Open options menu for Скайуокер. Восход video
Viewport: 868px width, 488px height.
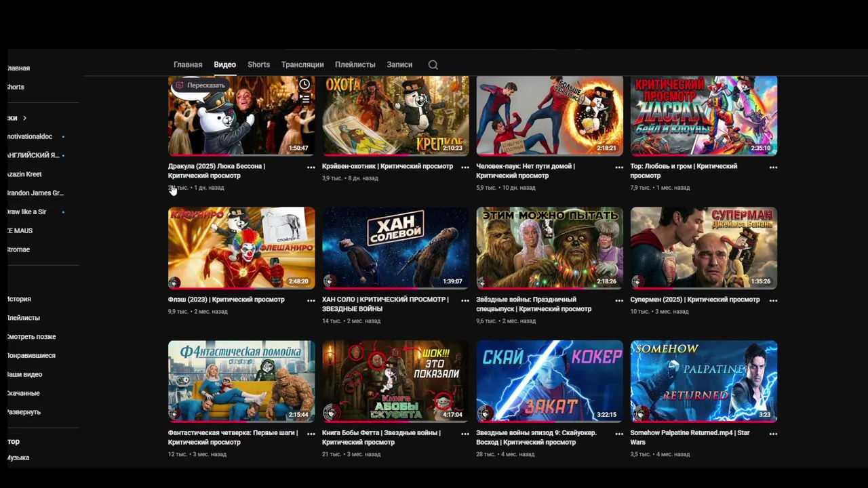619,434
